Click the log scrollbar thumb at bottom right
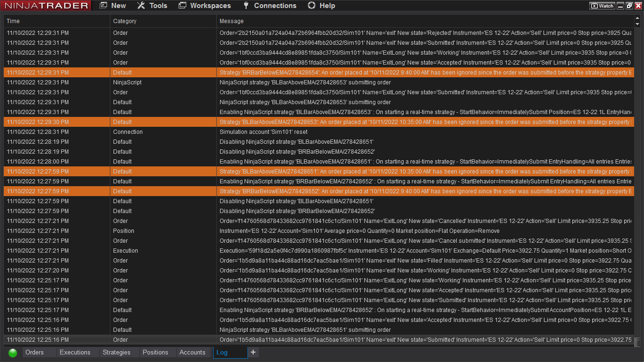This screenshot has height=362, width=644. click(x=637, y=342)
